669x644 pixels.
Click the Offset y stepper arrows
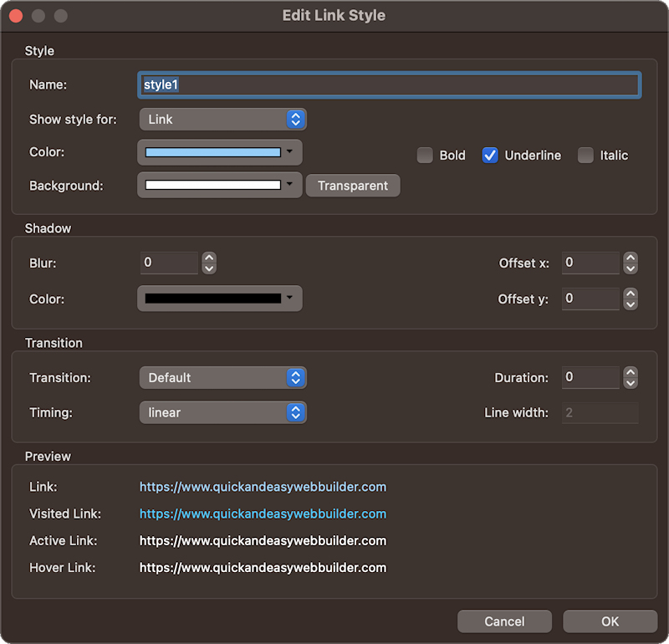[631, 299]
